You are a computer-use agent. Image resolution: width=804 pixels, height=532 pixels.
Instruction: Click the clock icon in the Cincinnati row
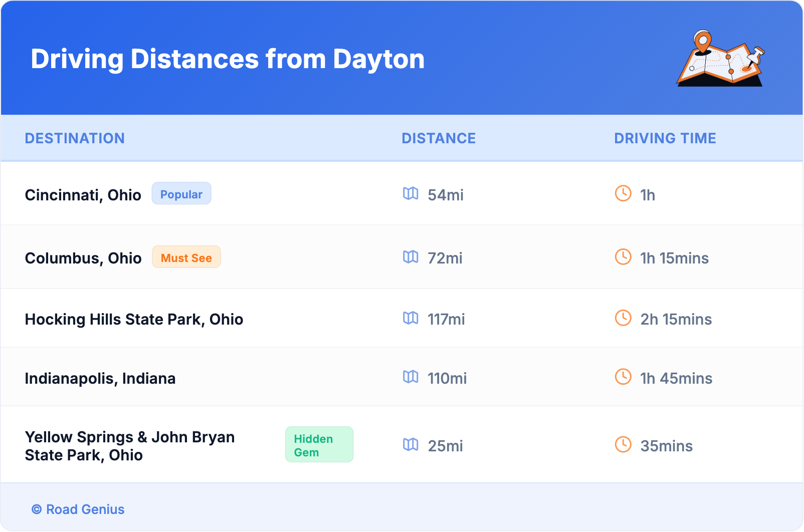623,193
